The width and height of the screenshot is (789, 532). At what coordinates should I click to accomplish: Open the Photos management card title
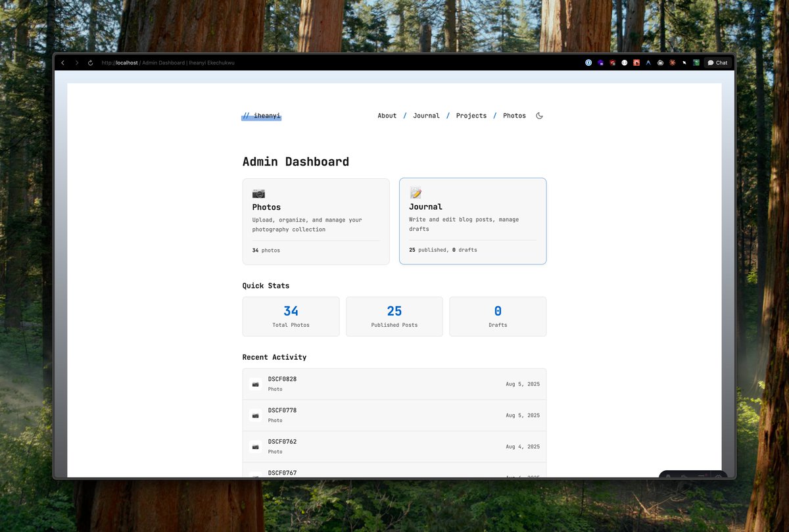pyautogui.click(x=266, y=207)
